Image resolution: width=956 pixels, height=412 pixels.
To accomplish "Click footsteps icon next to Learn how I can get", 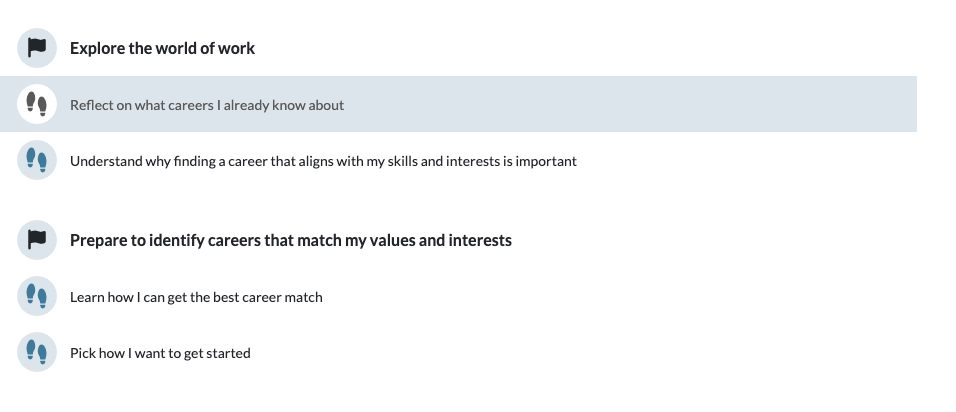I will [x=37, y=296].
